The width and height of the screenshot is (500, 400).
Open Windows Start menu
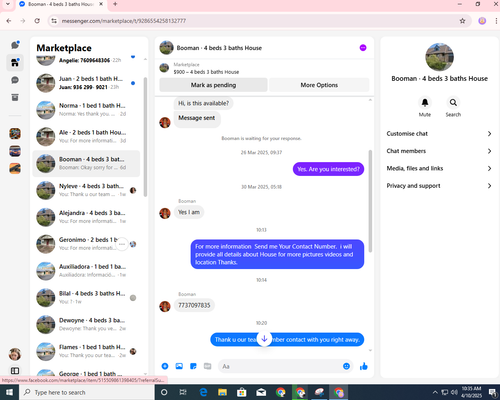(x=9, y=392)
